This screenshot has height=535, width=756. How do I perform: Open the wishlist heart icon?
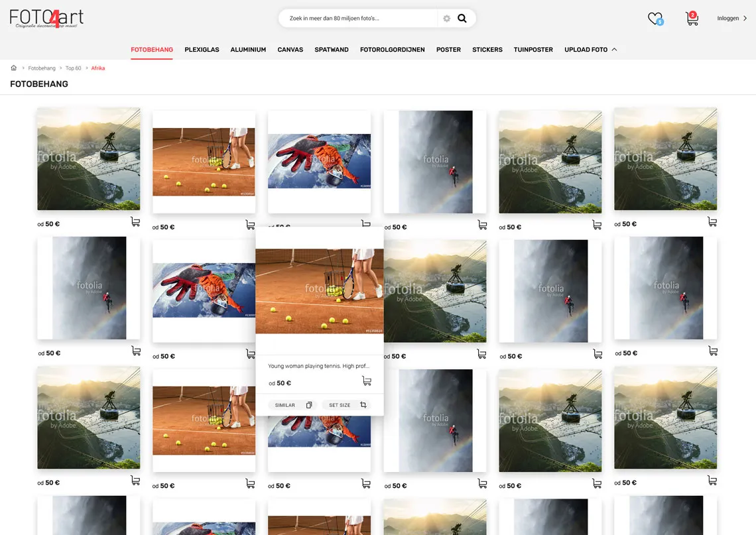point(655,19)
